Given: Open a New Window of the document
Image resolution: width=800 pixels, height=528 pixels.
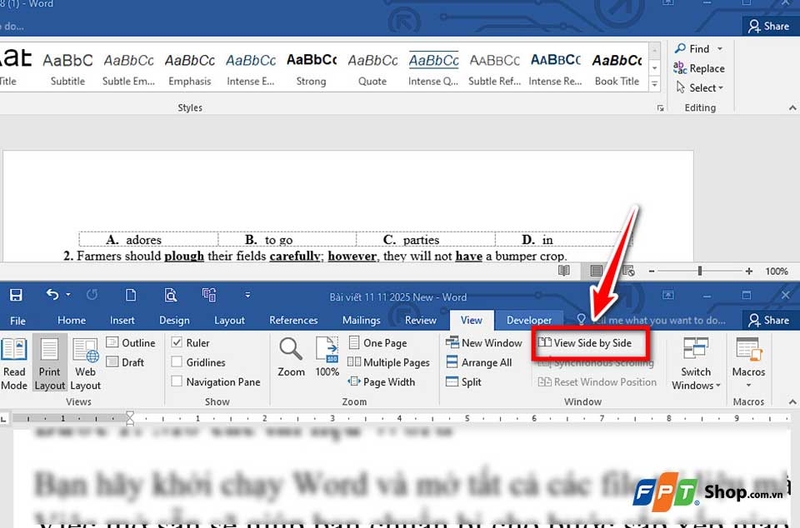Looking at the screenshot, I should tap(484, 342).
